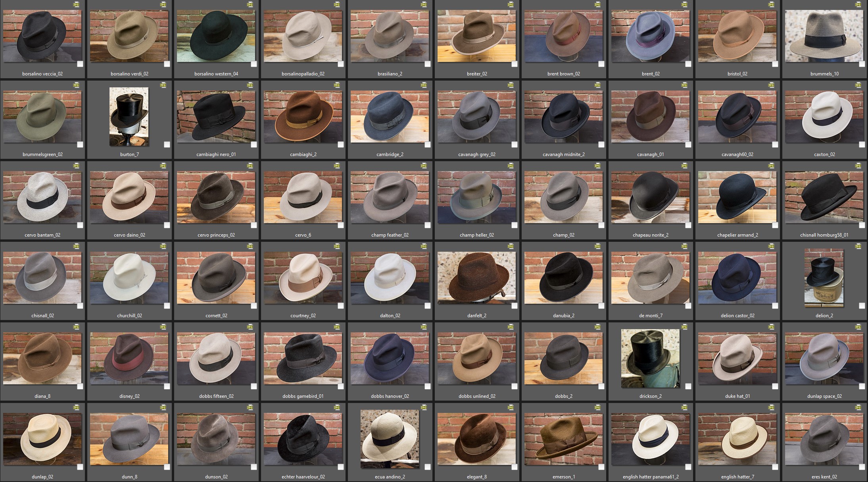Click the JPG badge on cervo bantam_02
868x482 pixels.
[76, 166]
